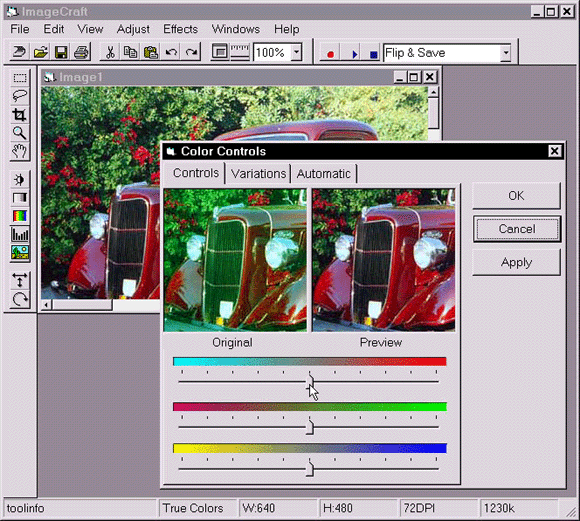This screenshot has width=580, height=521.
Task: Click the rotate circular arrow tool
Action: click(x=20, y=299)
